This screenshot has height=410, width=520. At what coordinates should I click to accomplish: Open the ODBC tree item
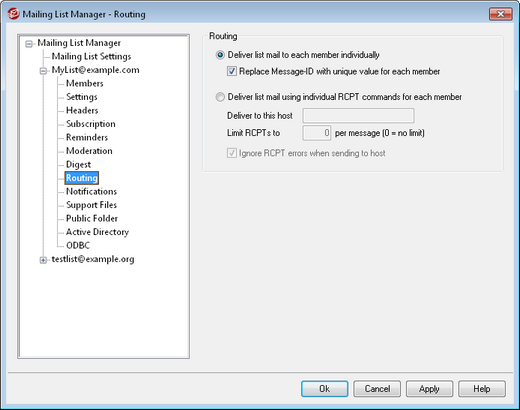(78, 246)
